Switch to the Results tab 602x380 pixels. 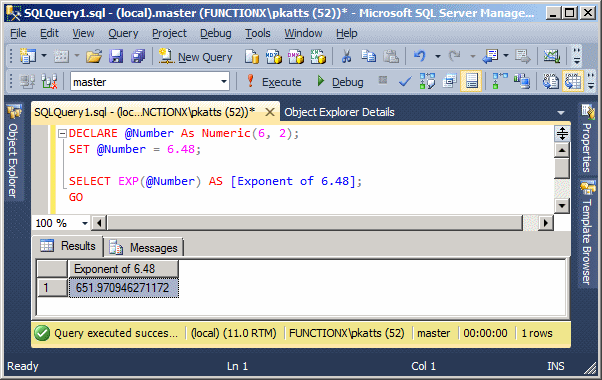point(68,246)
